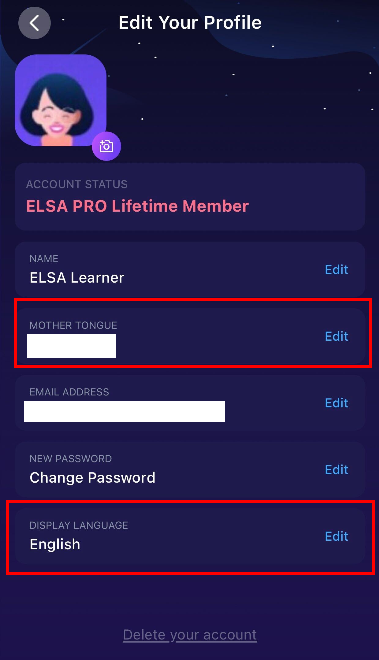Edit the Display Language setting
Viewport: 379px width, 660px height.
point(336,536)
